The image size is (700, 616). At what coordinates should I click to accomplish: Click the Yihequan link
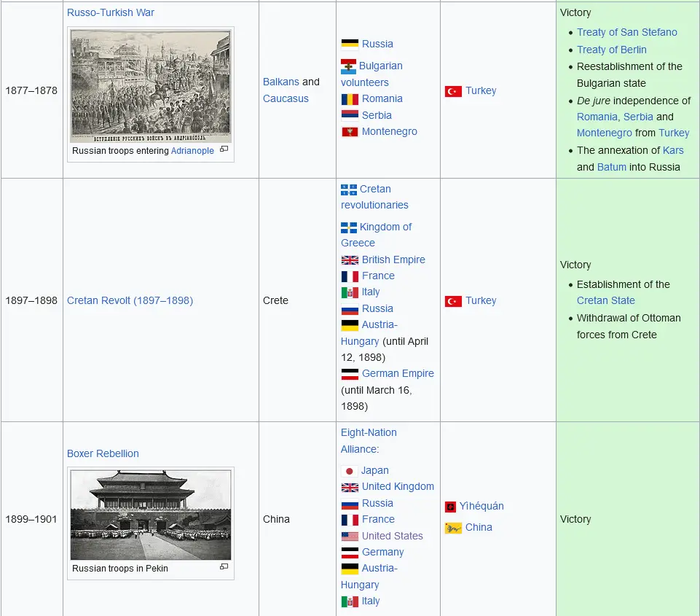coord(481,506)
